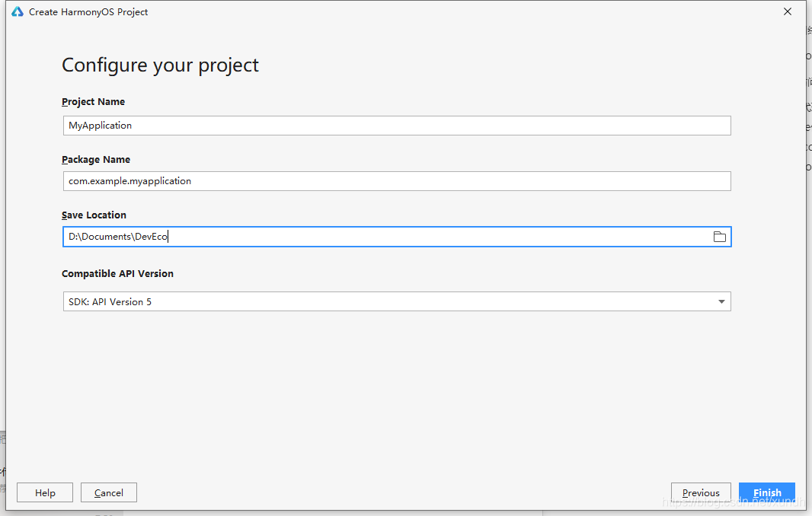Image resolution: width=812 pixels, height=516 pixels.
Task: Close the Create HarmonyOS Project dialog
Action: point(787,11)
